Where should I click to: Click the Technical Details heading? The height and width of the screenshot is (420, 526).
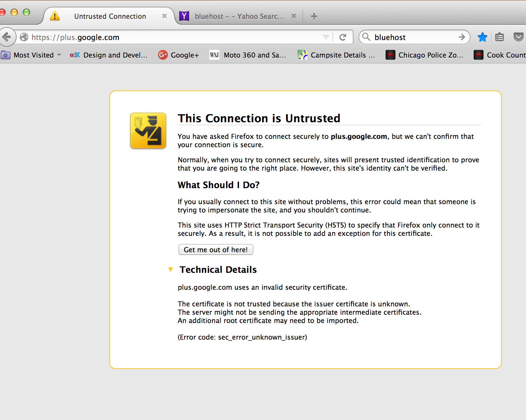pyautogui.click(x=218, y=270)
